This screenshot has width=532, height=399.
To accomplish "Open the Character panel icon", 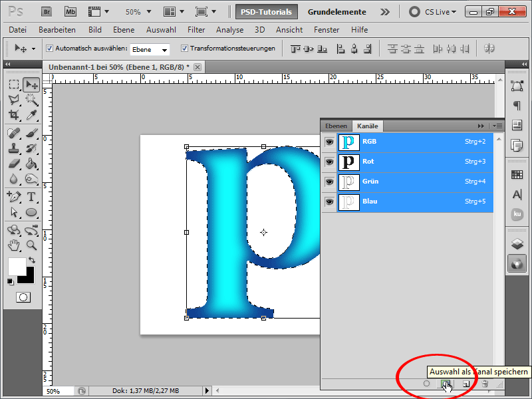I will pos(517,194).
